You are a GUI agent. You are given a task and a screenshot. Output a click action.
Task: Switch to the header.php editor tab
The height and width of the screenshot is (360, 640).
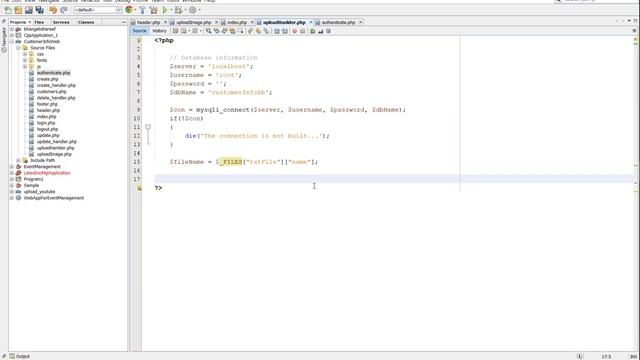pos(149,22)
